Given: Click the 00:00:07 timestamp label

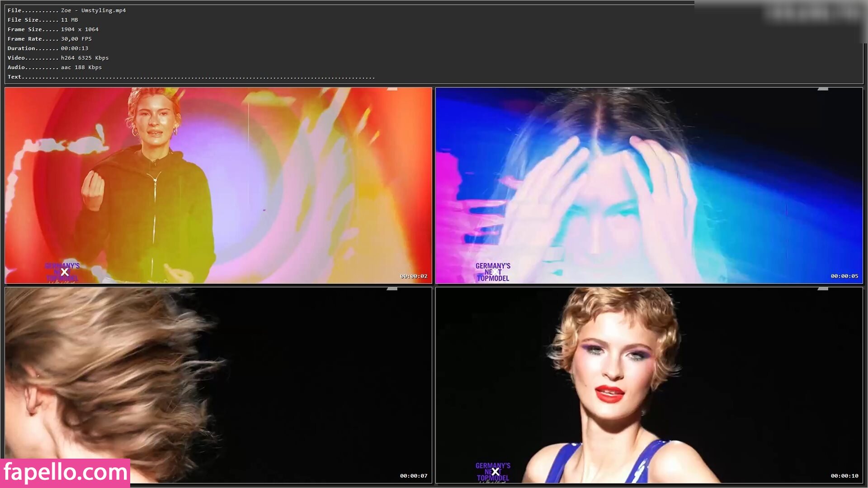Looking at the screenshot, I should [x=413, y=476].
